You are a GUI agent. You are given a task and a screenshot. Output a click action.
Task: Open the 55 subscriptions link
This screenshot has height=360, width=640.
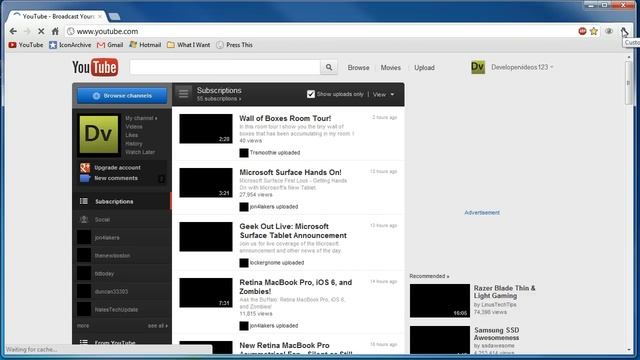(219, 99)
